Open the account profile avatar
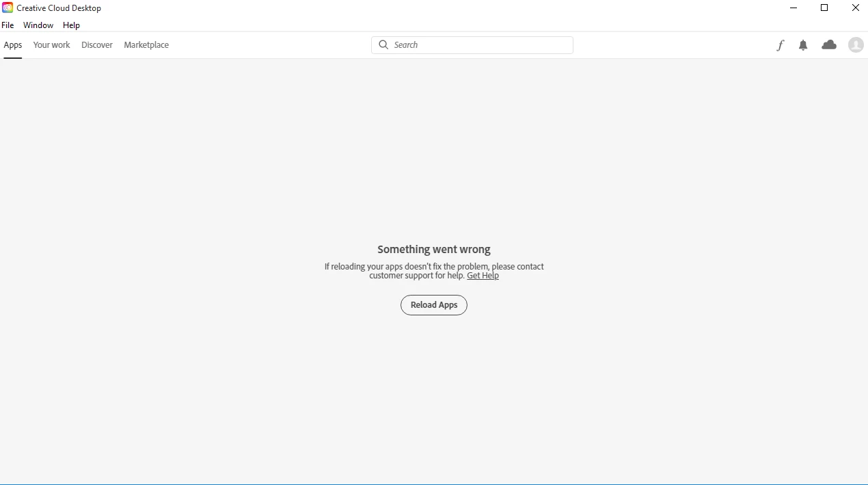The image size is (868, 485). pyautogui.click(x=856, y=44)
